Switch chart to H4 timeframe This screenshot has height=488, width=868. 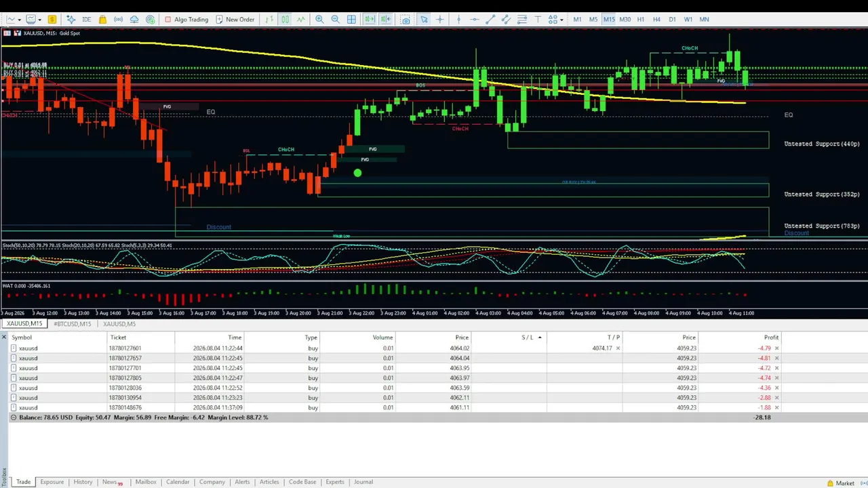[x=656, y=20]
